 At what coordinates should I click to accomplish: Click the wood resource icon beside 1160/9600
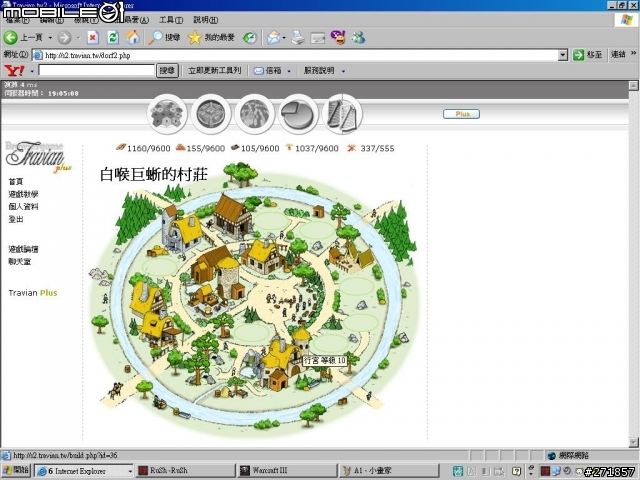point(120,147)
